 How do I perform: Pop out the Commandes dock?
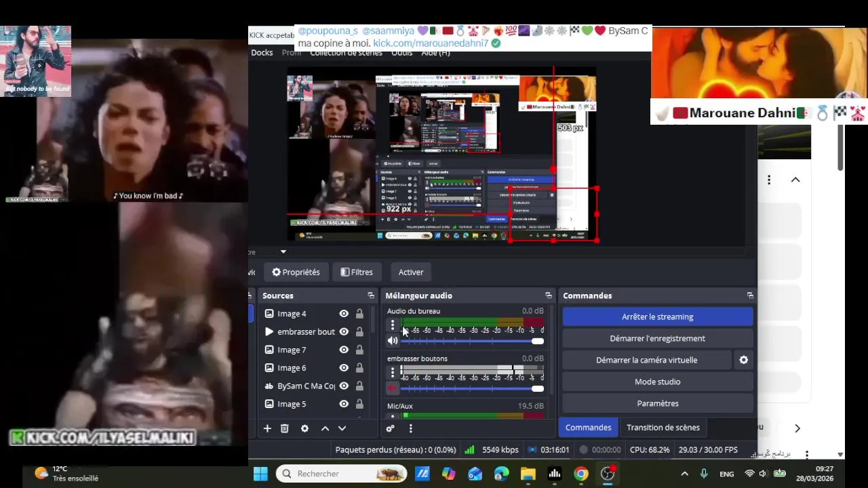pos(750,296)
